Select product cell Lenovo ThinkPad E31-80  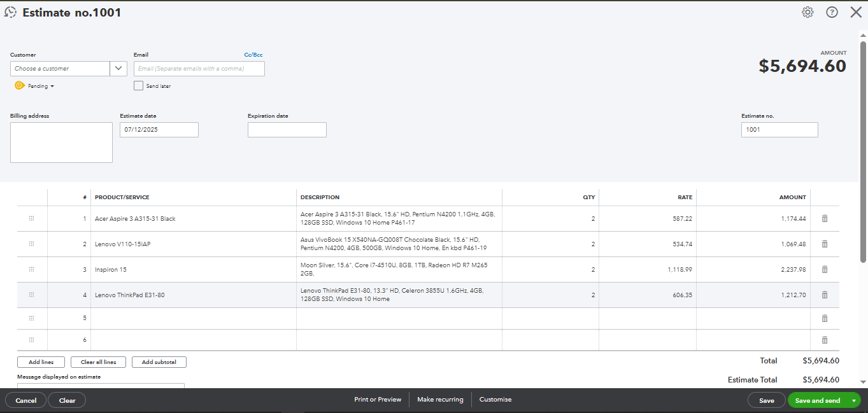[194, 295]
